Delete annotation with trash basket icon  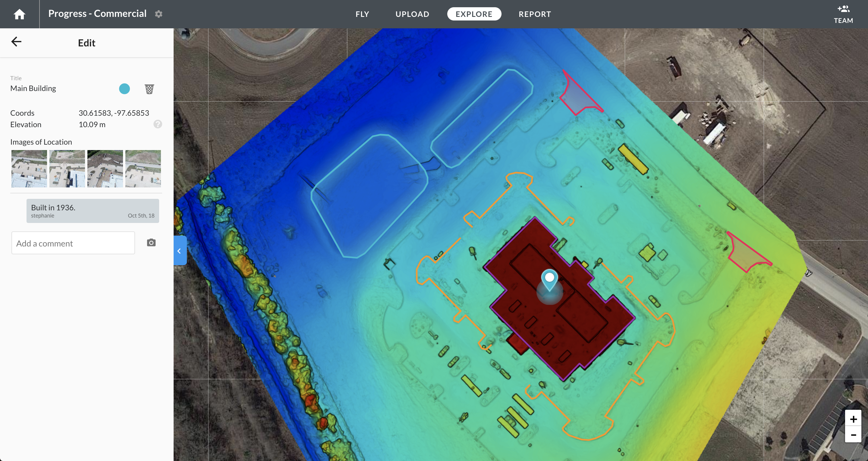(x=149, y=89)
